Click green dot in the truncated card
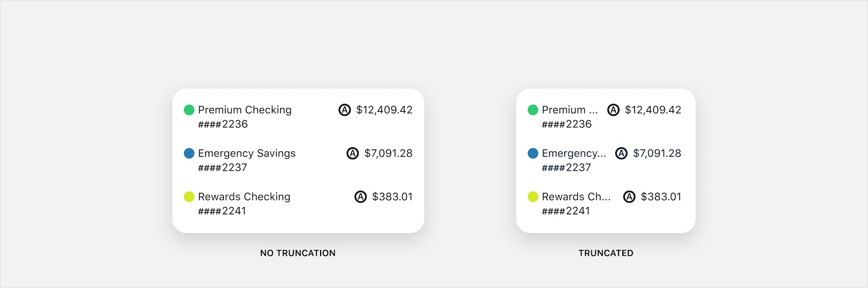Image resolution: width=868 pixels, height=288 pixels. point(533,110)
